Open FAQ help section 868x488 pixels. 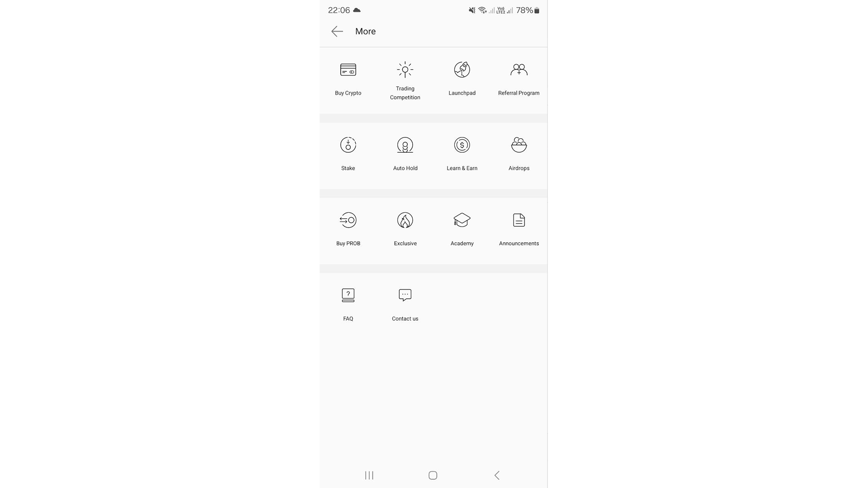[x=348, y=303]
